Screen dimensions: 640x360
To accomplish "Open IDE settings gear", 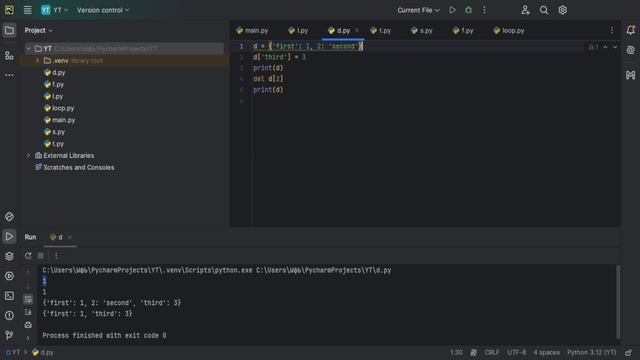I will (562, 10).
